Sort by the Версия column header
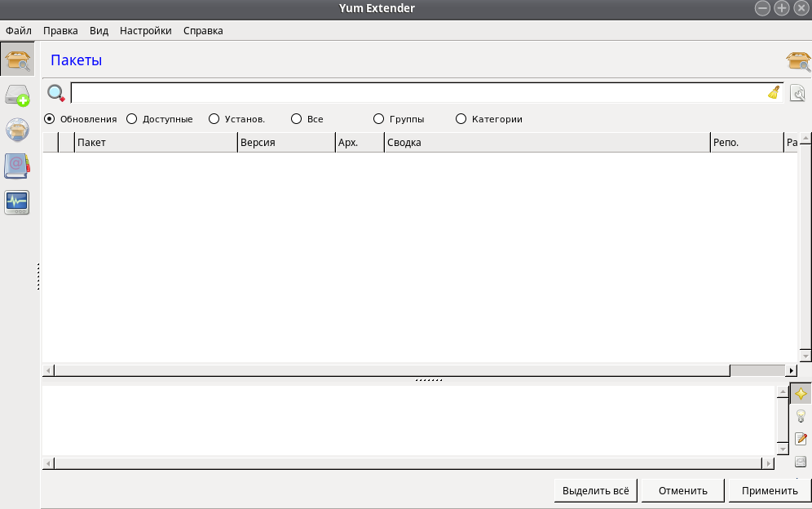 tap(286, 143)
